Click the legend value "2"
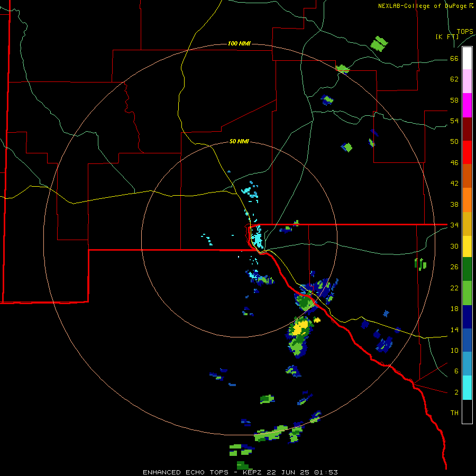Image resolution: width=476 pixels, height=476 pixels. coord(456,392)
